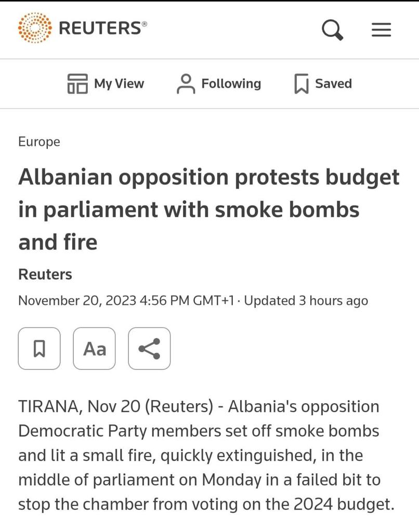This screenshot has height=532, width=419.
Task: Open search with the magnifying glass
Action: coord(332,30)
